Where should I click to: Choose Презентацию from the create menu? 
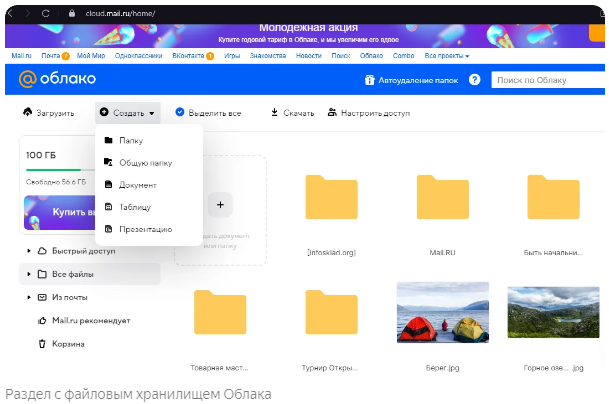click(149, 229)
